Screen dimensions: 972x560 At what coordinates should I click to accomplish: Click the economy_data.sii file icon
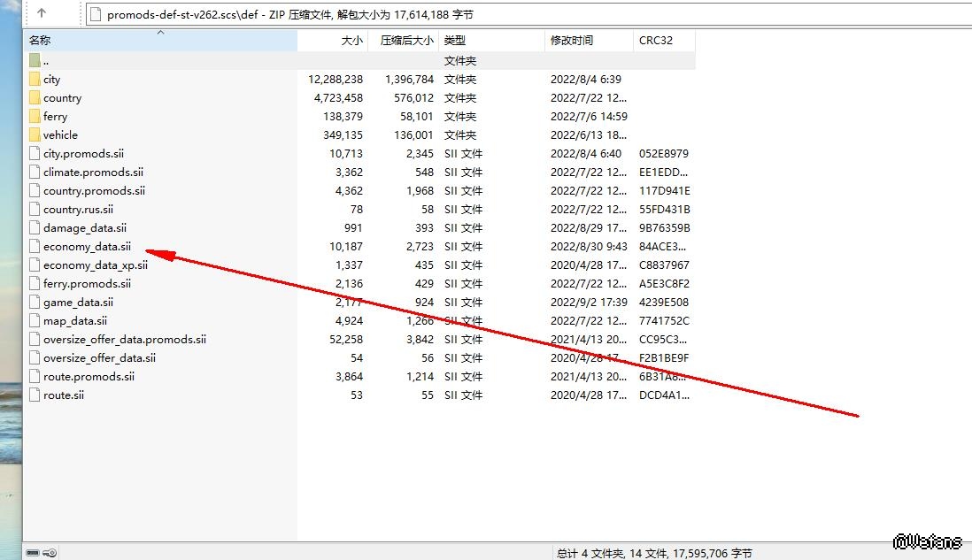pos(35,247)
